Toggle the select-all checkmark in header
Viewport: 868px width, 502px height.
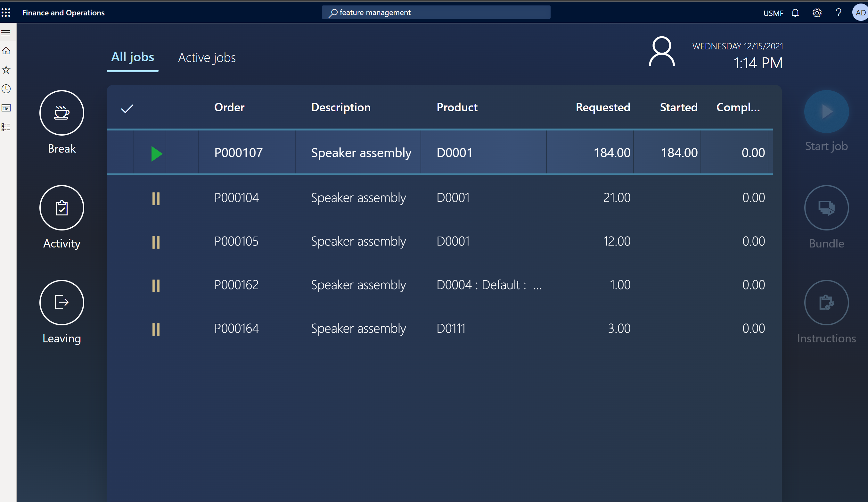127,109
